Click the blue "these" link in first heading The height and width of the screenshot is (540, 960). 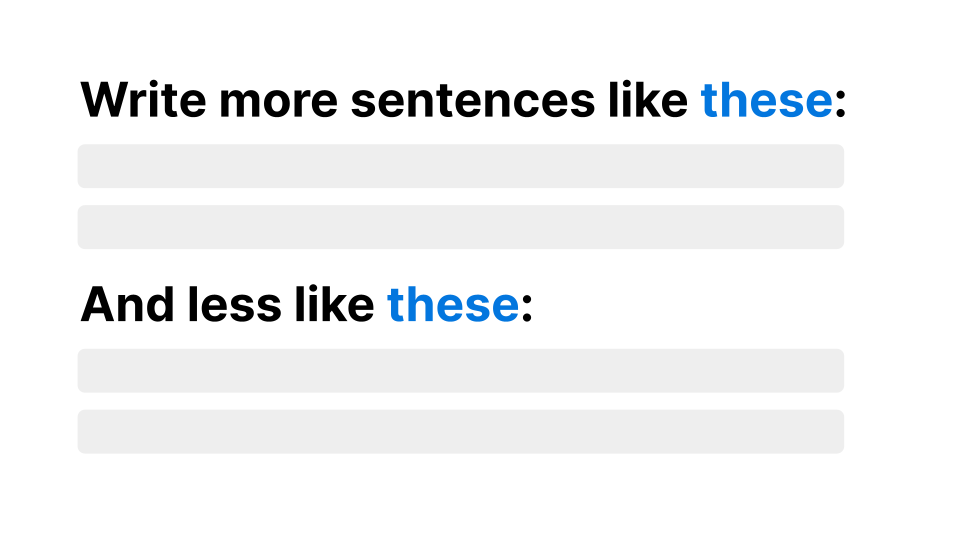click(x=767, y=100)
